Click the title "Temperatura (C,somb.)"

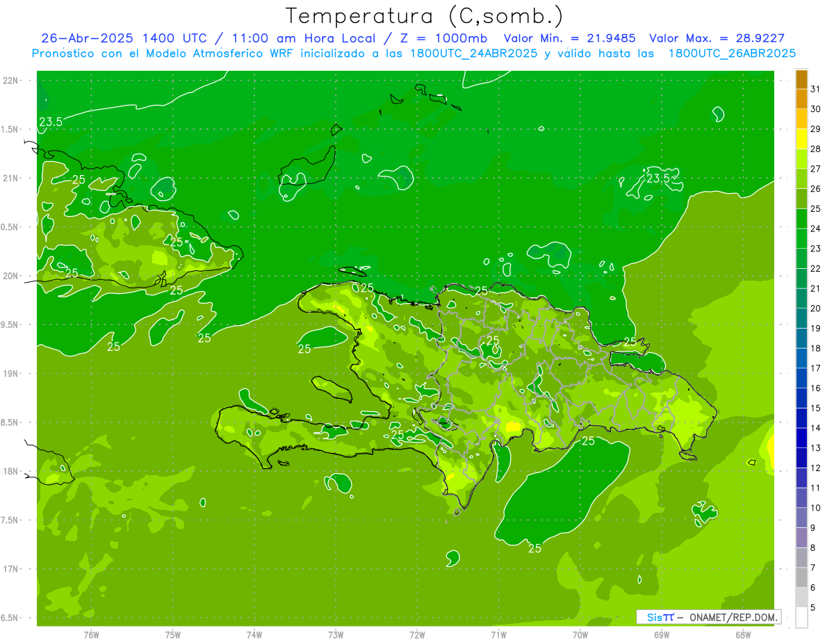pyautogui.click(x=424, y=15)
